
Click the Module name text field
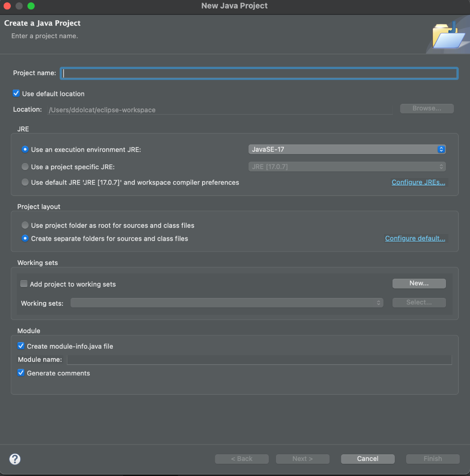(x=259, y=360)
